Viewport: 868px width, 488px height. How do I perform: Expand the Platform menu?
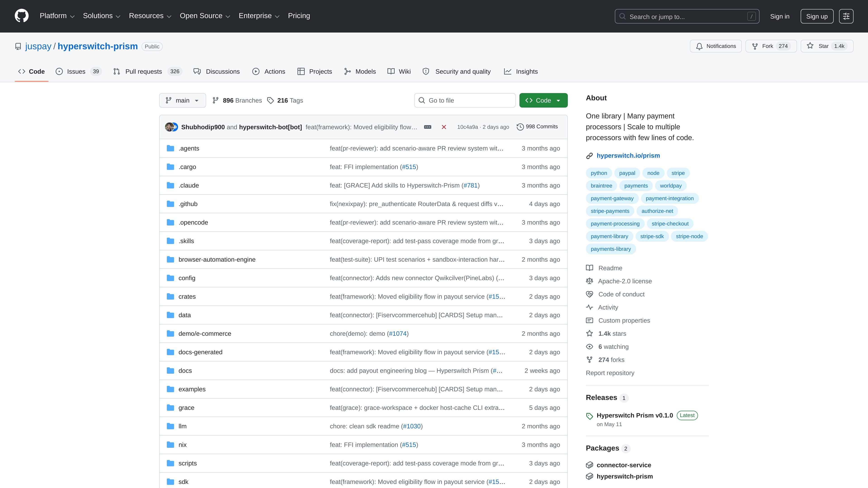point(57,16)
